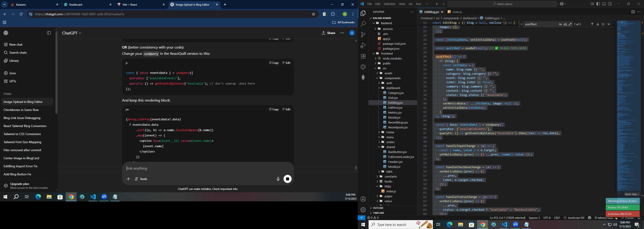This screenshot has height=229, width=644.
Task: Click ChatGPT Ask anything input field
Action: click(208, 168)
